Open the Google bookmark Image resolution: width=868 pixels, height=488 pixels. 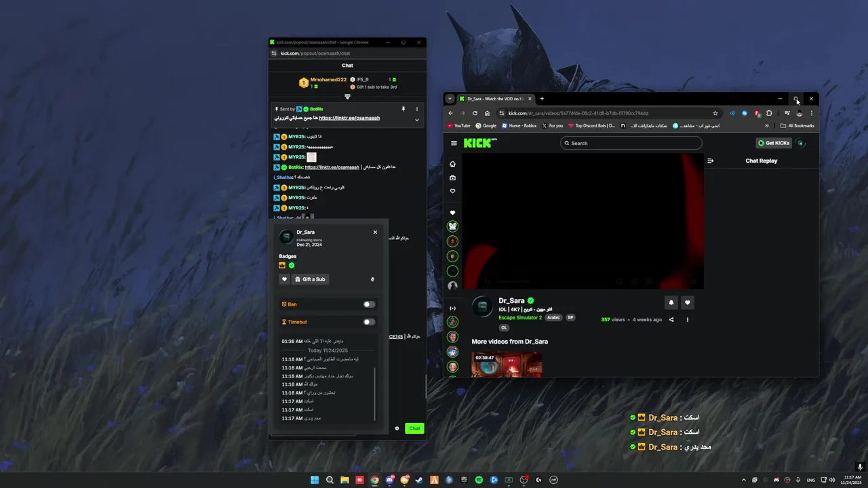tap(486, 125)
